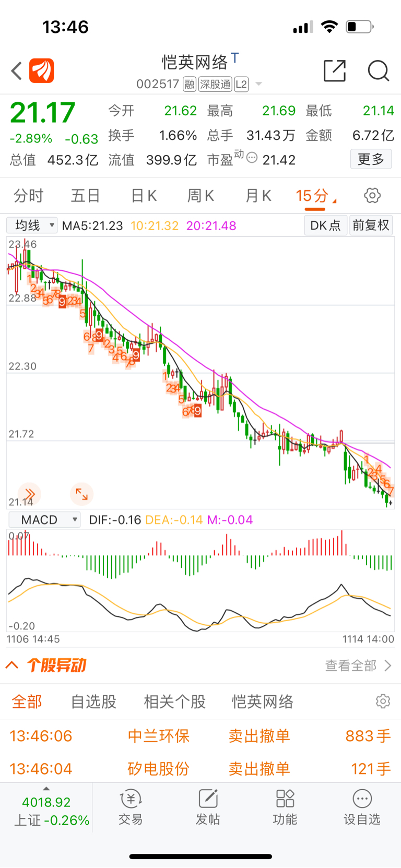401x868 pixels.
Task: Select the 全部 filter tab
Action: (27, 701)
